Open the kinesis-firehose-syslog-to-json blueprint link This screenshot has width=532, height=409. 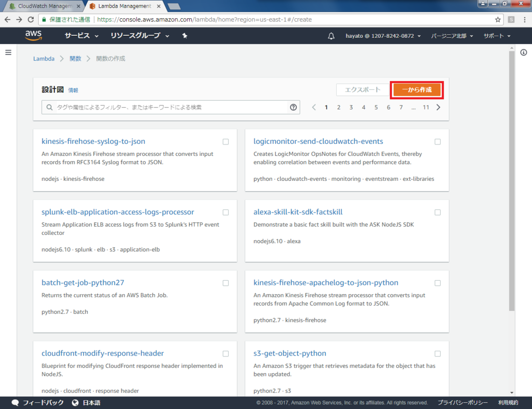click(x=94, y=141)
